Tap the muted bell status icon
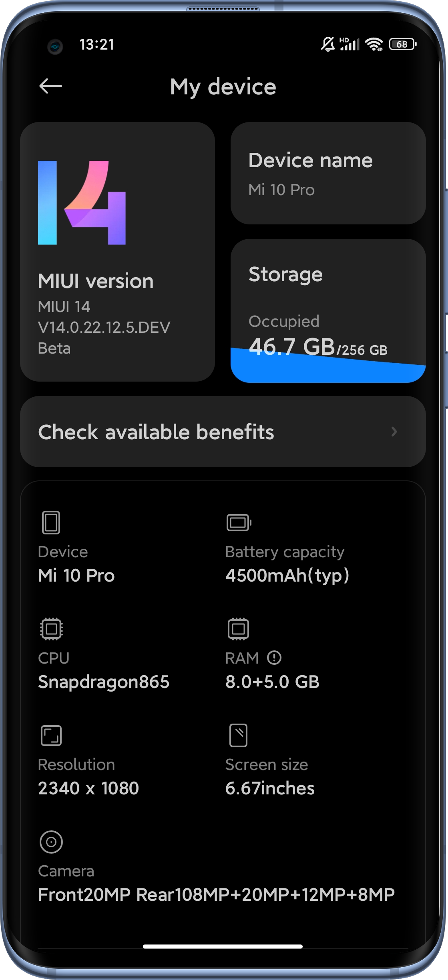This screenshot has height=980, width=448. (328, 44)
